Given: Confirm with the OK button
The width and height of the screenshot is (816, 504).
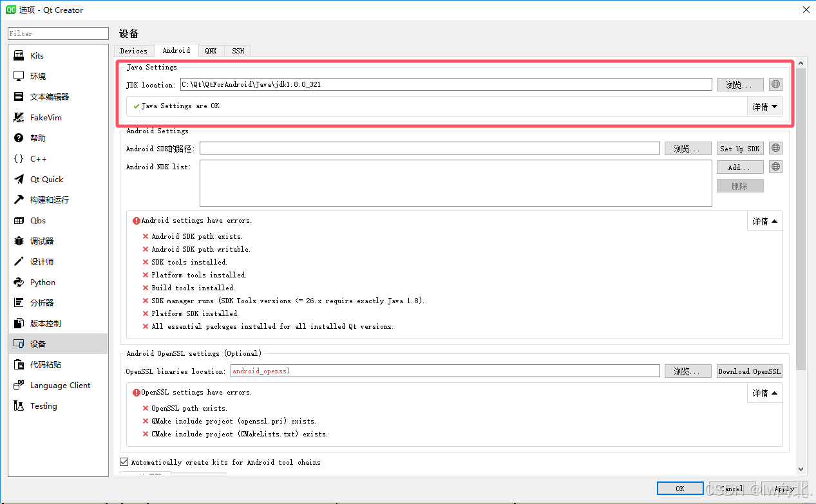Looking at the screenshot, I should click(680, 488).
